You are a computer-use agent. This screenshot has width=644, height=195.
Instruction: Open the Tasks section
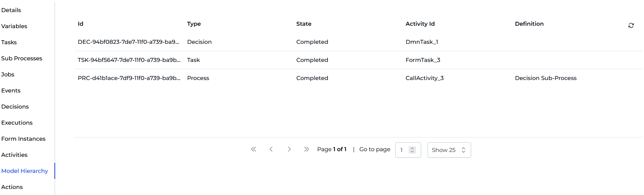point(9,42)
